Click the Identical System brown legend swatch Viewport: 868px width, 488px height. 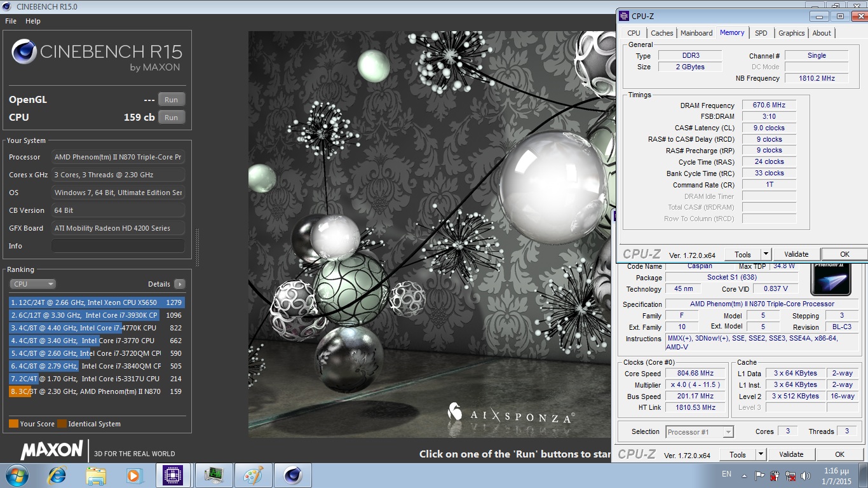(x=62, y=424)
